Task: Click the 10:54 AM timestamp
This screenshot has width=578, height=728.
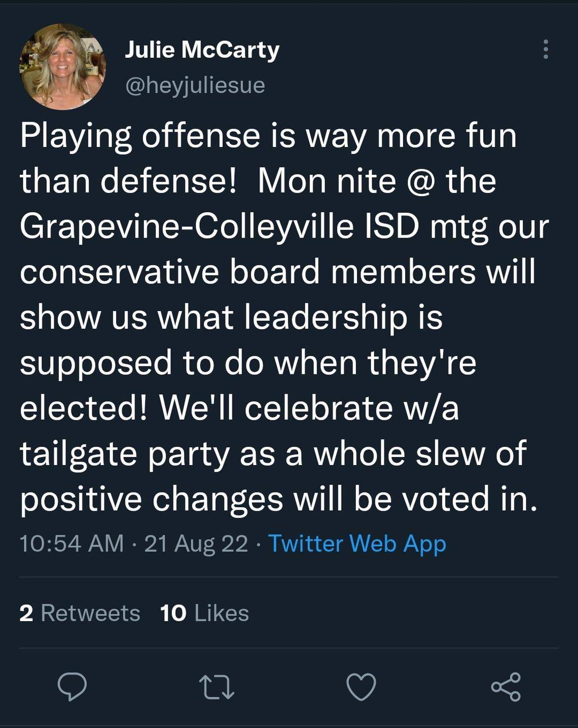Action: coord(71,543)
